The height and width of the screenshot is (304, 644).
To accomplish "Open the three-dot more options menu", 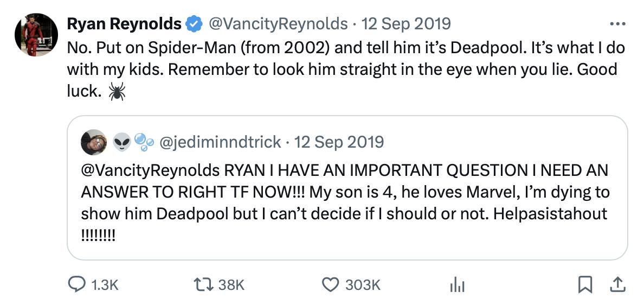I will point(618,24).
